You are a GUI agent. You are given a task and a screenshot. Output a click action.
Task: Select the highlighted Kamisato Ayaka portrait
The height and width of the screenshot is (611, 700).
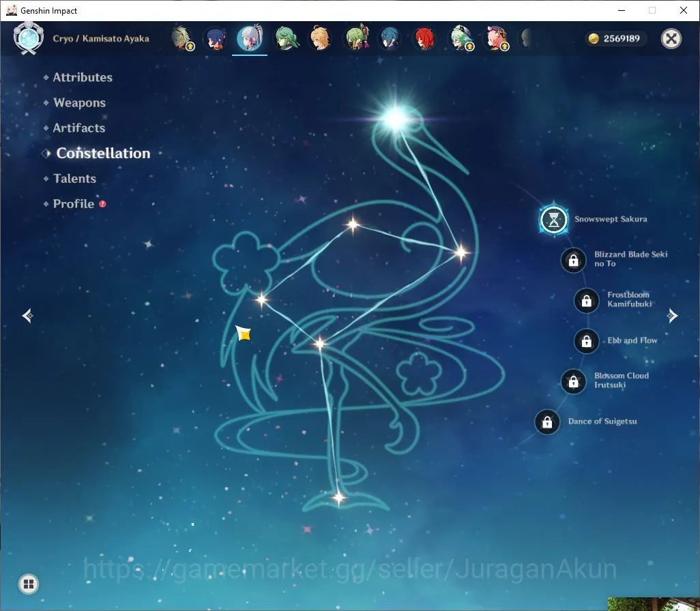(x=250, y=38)
